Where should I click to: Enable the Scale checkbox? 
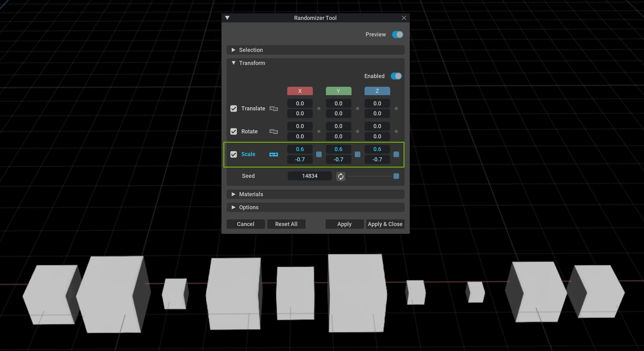click(x=233, y=154)
